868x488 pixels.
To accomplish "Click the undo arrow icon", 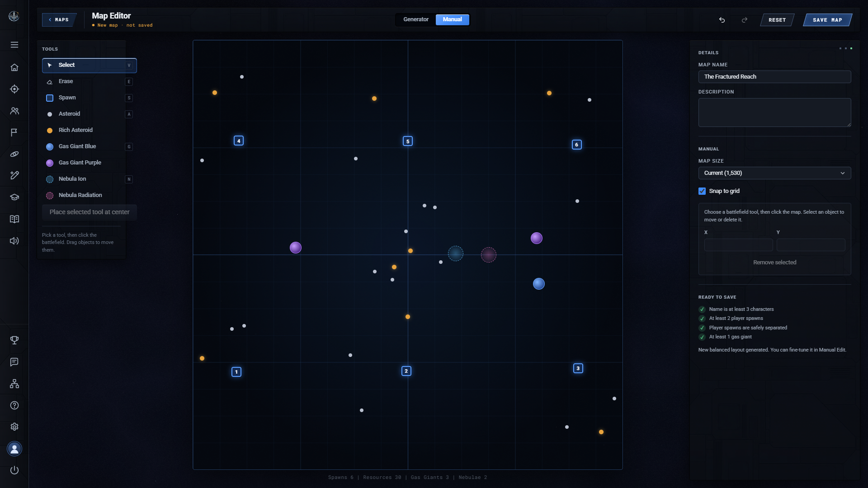I will pyautogui.click(x=722, y=20).
